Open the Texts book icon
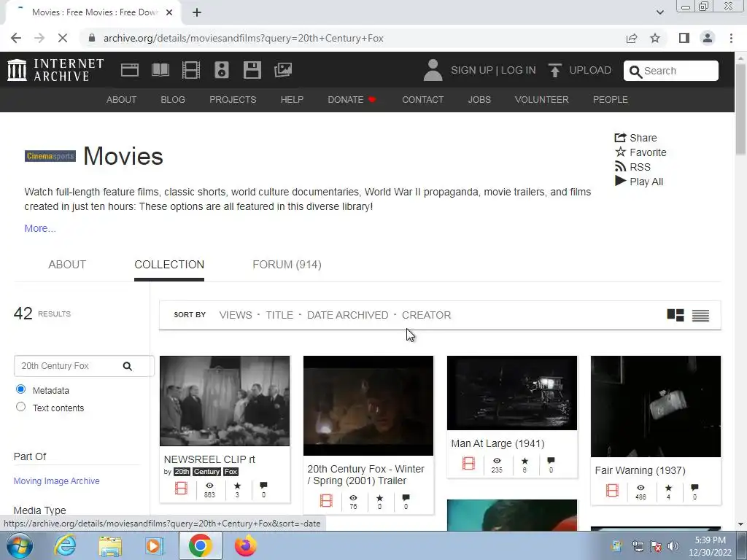 tap(160, 70)
